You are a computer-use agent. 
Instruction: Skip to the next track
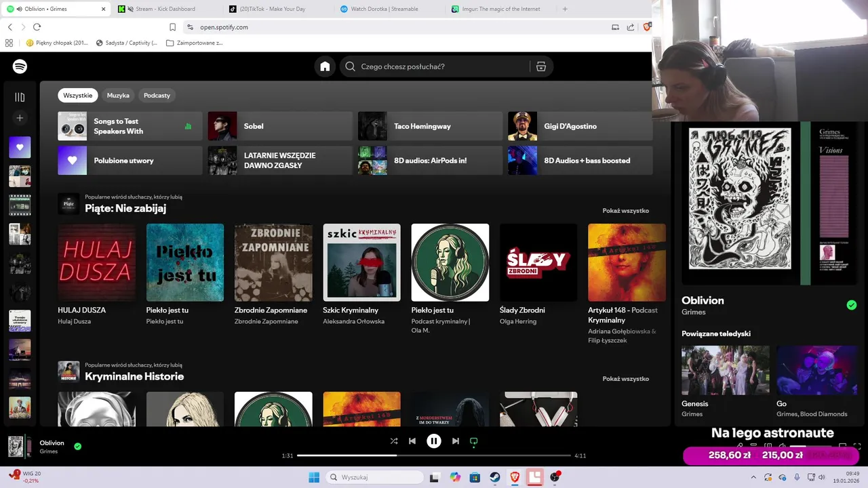(456, 441)
